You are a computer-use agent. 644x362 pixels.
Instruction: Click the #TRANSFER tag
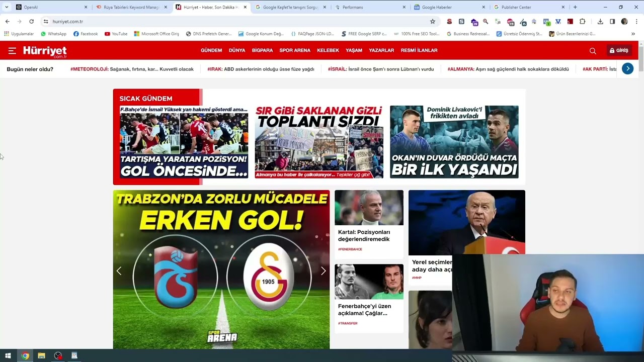348,323
